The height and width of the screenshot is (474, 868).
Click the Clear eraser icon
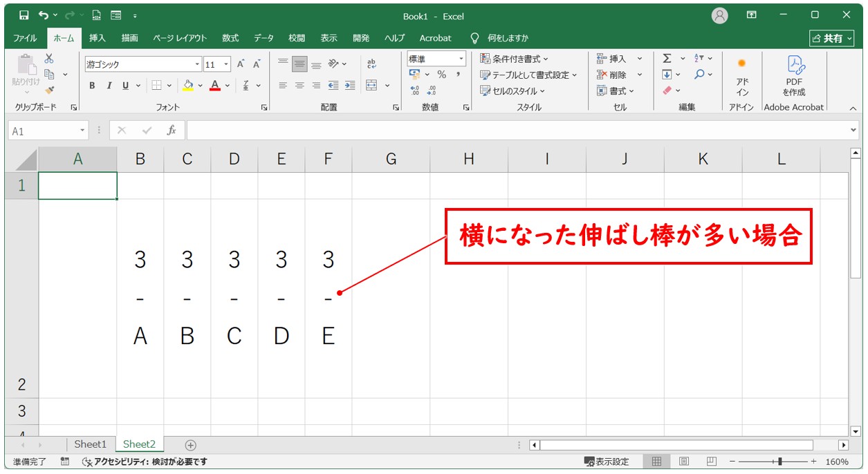tap(667, 91)
